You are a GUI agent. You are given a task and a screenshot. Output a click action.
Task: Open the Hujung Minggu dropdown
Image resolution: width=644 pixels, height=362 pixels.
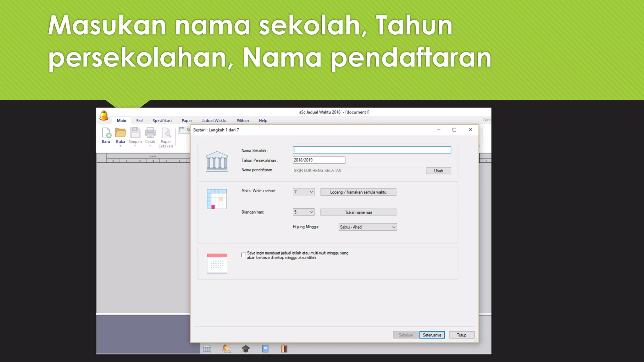coord(368,227)
